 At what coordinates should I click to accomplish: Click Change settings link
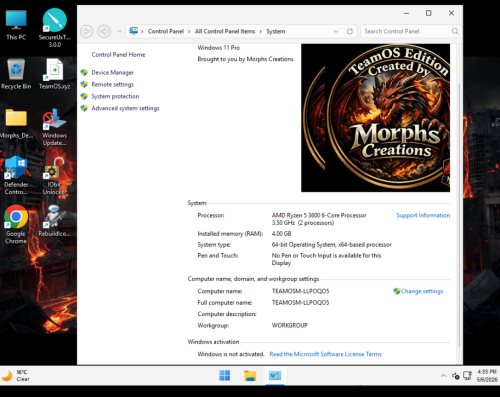click(x=422, y=291)
